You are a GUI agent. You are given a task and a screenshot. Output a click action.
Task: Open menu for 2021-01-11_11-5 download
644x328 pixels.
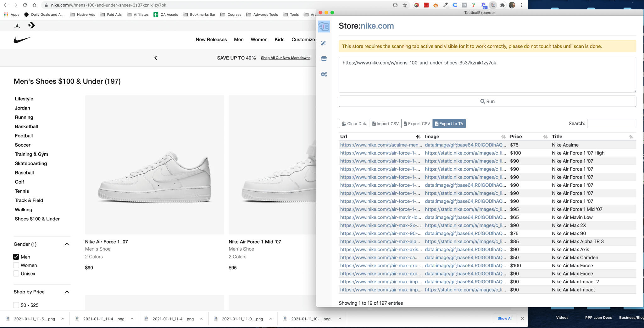coord(63,319)
